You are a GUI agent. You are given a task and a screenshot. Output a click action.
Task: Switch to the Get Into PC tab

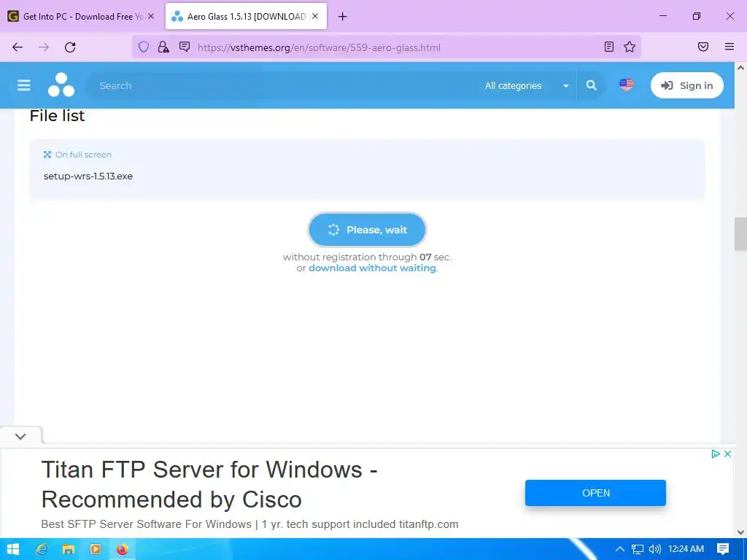82,17
